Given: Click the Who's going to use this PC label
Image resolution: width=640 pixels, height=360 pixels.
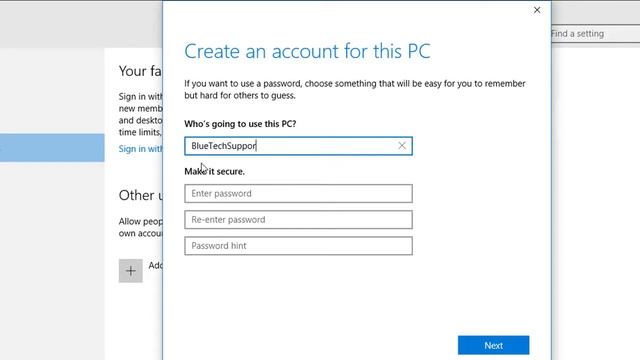Looking at the screenshot, I should (x=240, y=124).
